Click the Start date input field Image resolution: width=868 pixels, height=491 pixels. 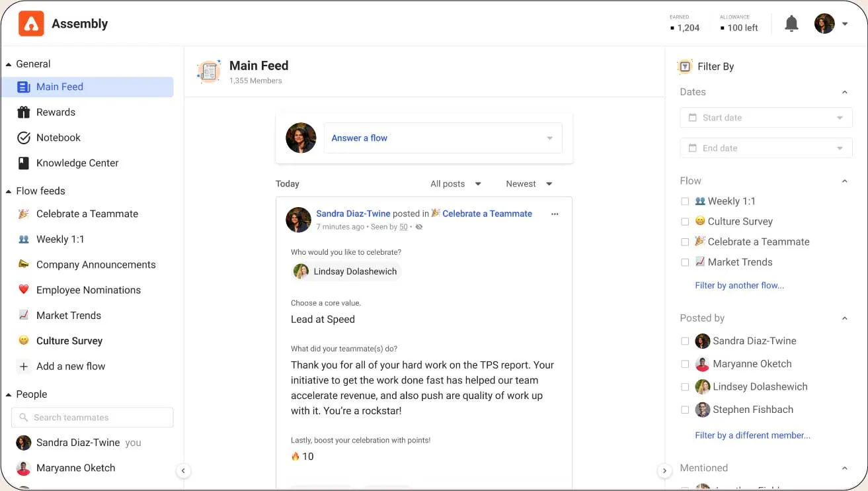pos(765,117)
